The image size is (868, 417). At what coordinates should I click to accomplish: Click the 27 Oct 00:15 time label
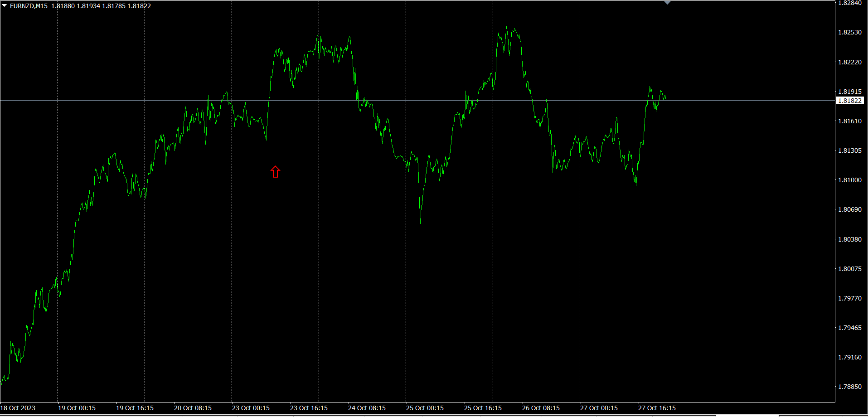click(x=599, y=408)
